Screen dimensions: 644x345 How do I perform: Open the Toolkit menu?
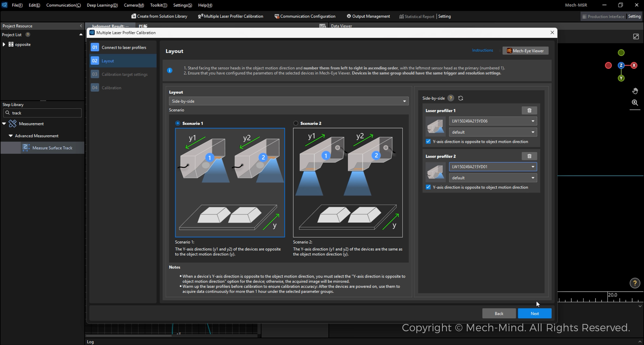pos(159,5)
